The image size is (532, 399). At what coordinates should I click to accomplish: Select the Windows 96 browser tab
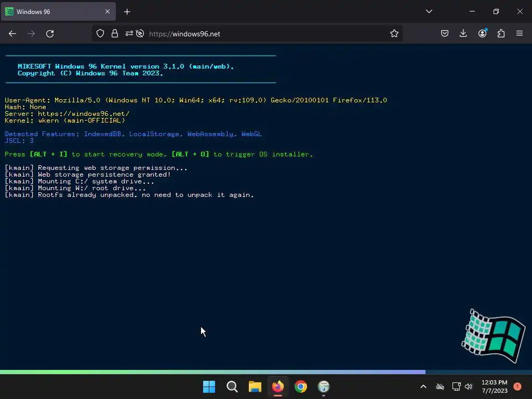[58, 11]
